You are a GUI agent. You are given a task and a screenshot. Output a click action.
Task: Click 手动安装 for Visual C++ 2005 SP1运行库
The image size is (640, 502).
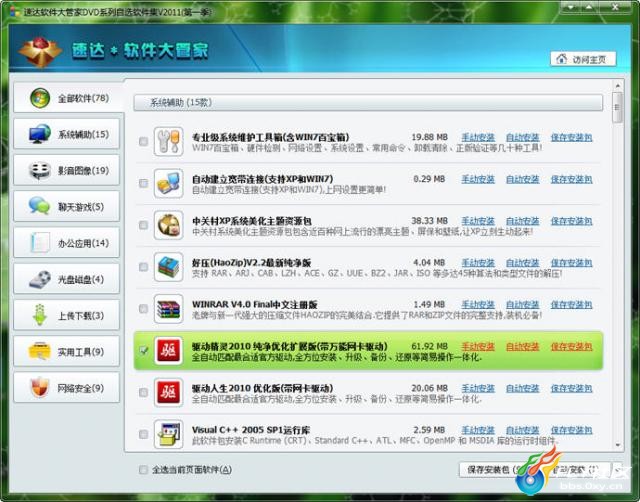(x=478, y=430)
